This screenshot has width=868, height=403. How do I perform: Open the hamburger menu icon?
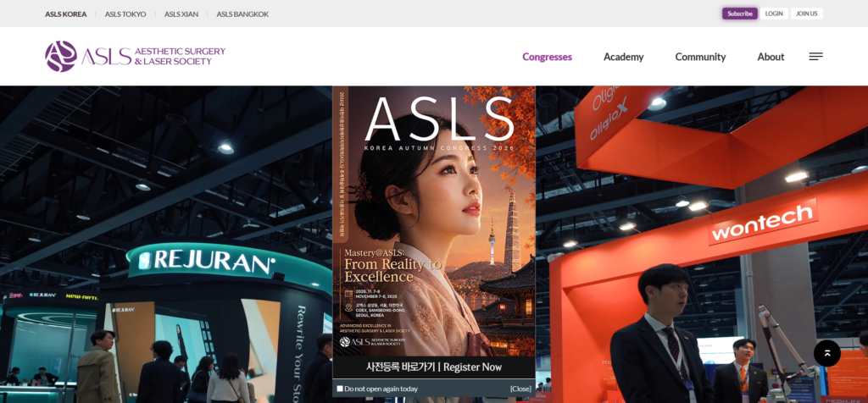tap(815, 57)
